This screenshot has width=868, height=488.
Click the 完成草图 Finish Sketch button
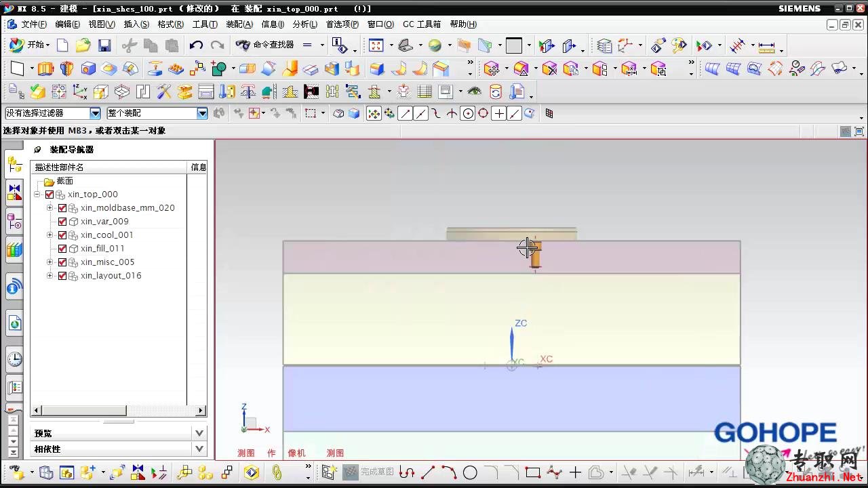(369, 472)
